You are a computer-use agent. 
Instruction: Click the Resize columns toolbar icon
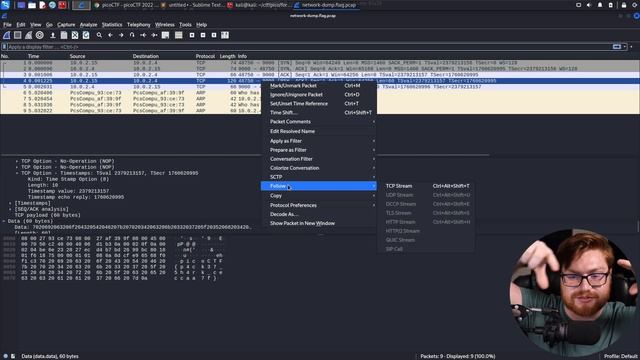[x=225, y=35]
